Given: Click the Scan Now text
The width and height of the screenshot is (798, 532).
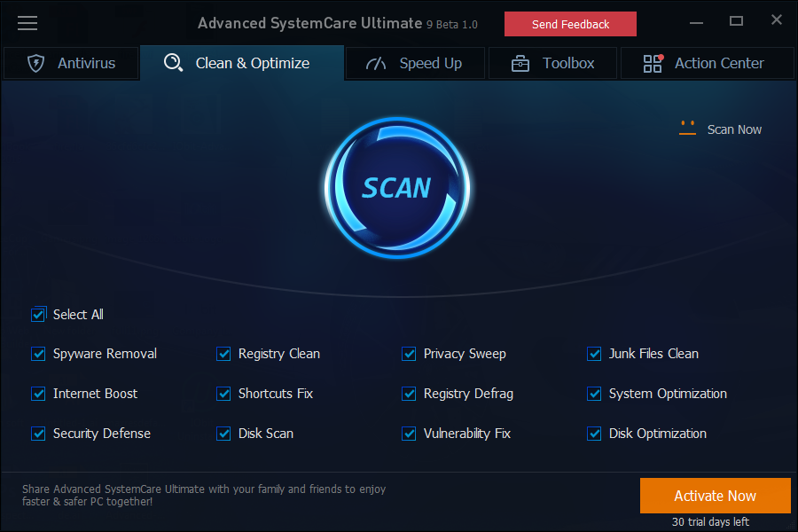Looking at the screenshot, I should 734,129.
